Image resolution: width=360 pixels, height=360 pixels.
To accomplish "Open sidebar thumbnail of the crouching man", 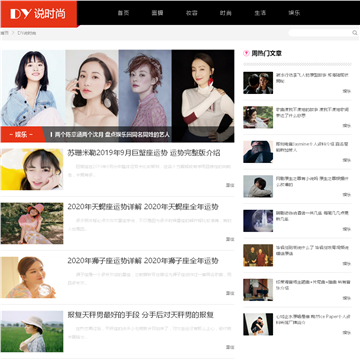I will (x=258, y=324).
